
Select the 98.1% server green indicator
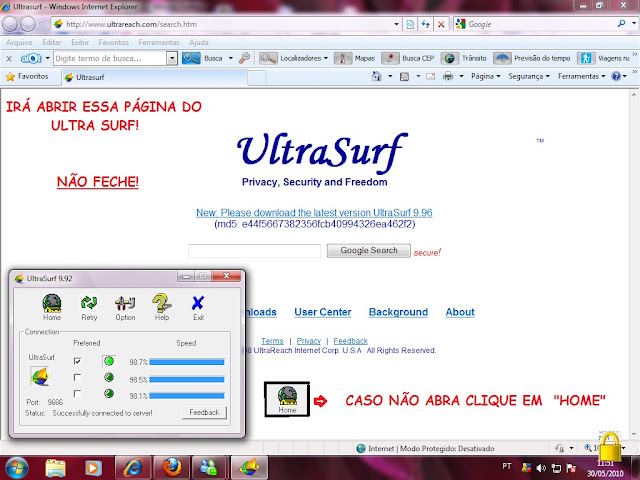(109, 393)
